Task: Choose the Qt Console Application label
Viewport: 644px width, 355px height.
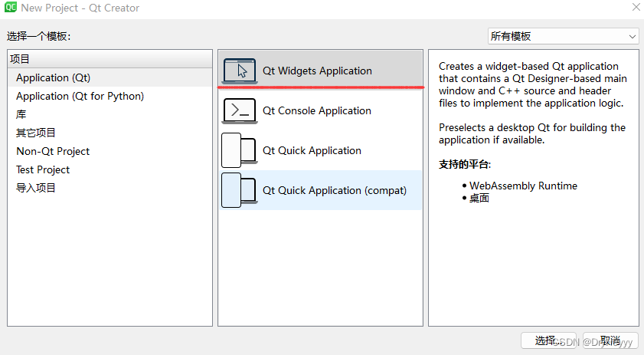Action: click(x=317, y=110)
